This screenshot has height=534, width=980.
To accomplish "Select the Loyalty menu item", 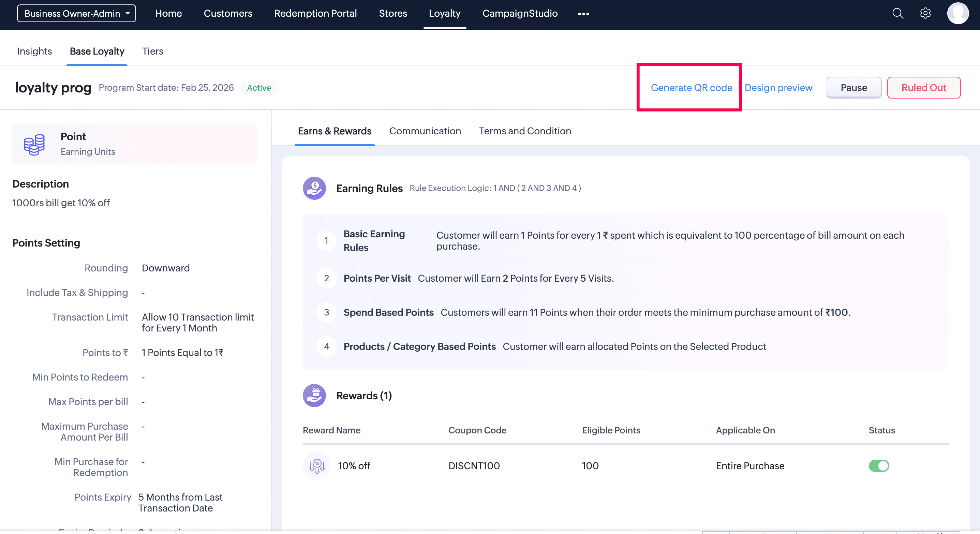I will [444, 13].
